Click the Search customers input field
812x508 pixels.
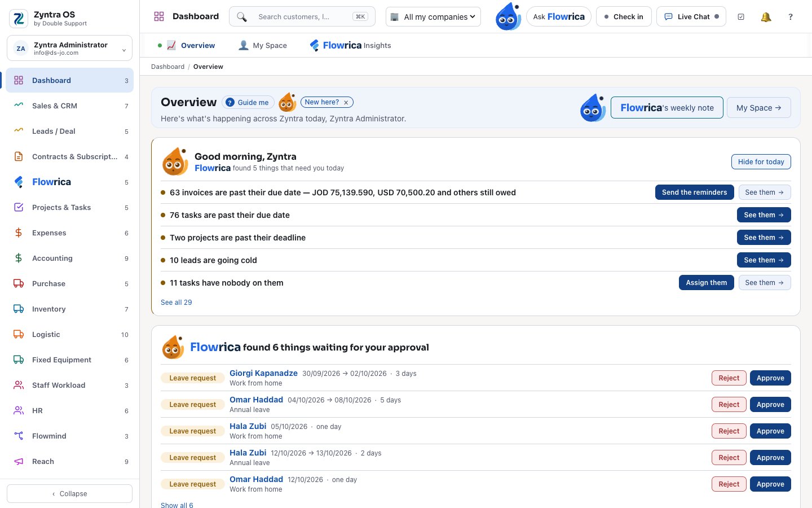302,17
